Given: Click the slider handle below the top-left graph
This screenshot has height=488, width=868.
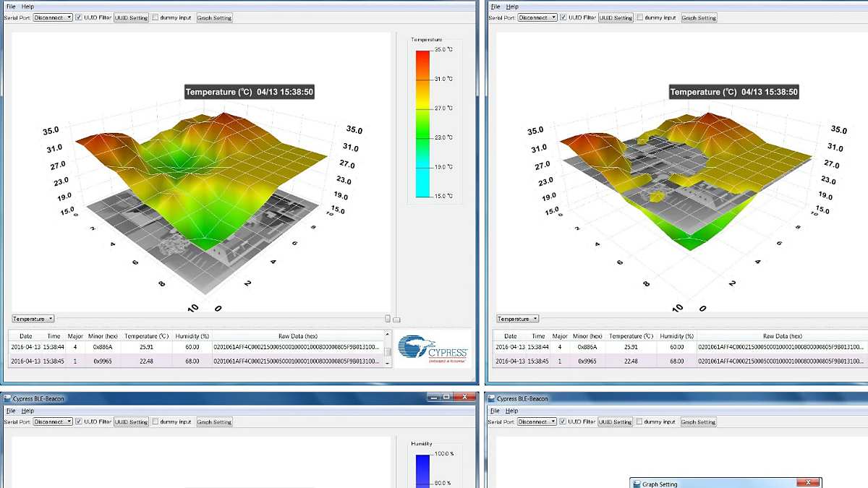Looking at the screenshot, I should 388,319.
